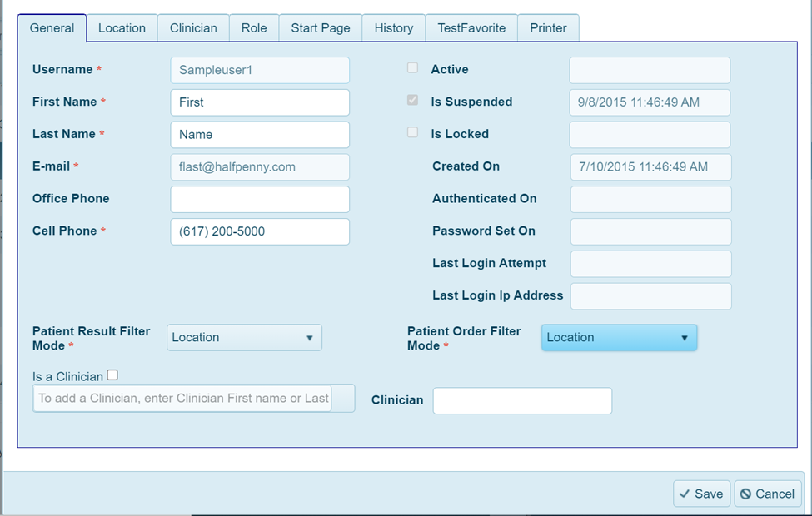Expand Patient Result Filter Mode dropdown
The height and width of the screenshot is (516, 812).
244,337
